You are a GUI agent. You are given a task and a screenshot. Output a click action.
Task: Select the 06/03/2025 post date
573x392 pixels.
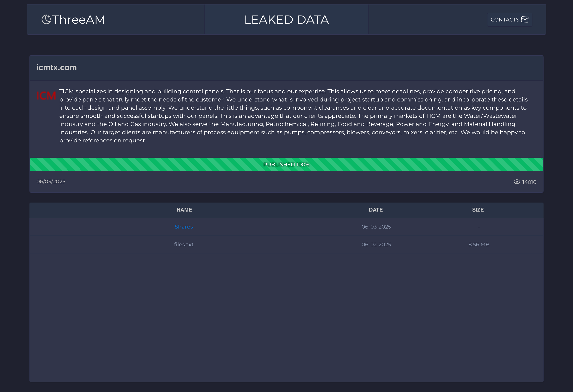(x=51, y=181)
